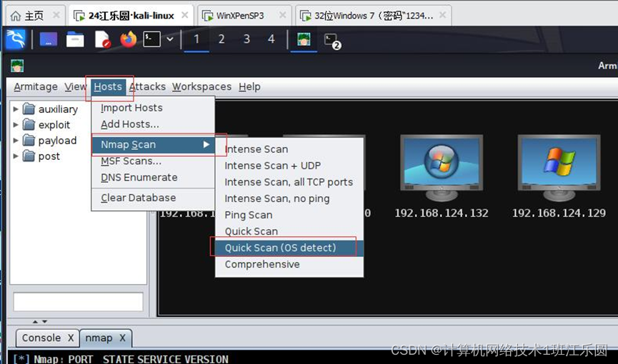Open the Hosts menu
Image resolution: width=618 pixels, height=364 pixels.
tap(108, 86)
